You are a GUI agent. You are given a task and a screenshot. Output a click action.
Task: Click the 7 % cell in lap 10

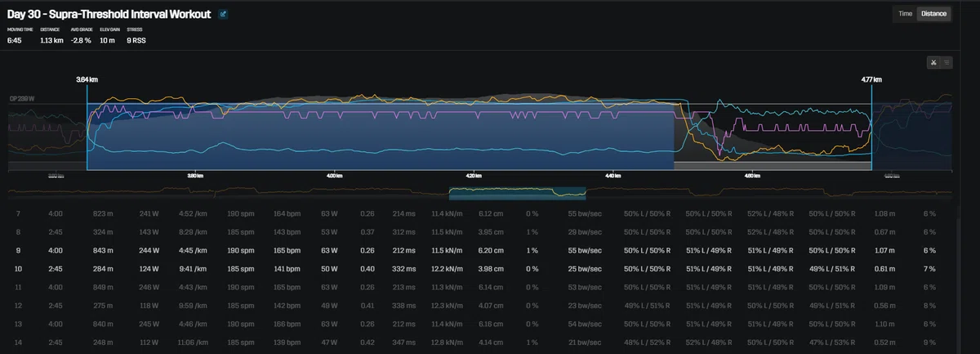coord(929,269)
